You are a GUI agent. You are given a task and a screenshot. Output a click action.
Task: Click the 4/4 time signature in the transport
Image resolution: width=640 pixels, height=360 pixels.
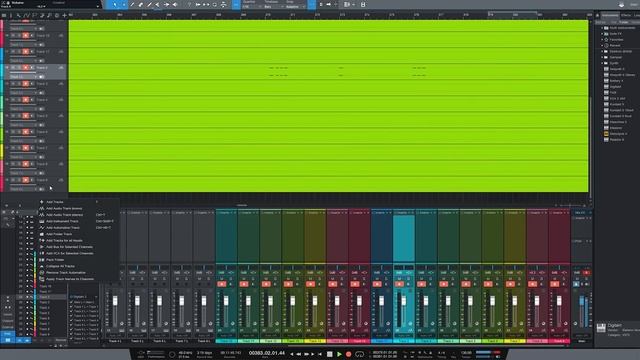pos(442,353)
